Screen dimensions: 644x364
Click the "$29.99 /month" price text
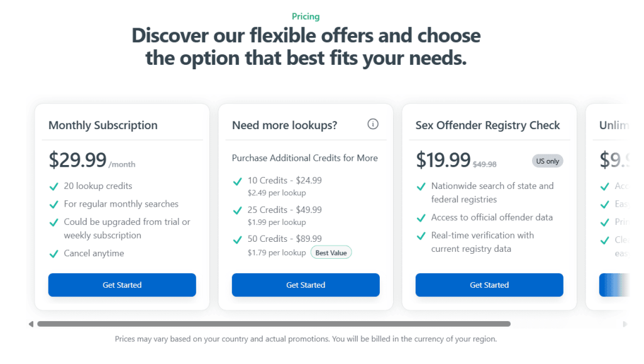tap(91, 160)
